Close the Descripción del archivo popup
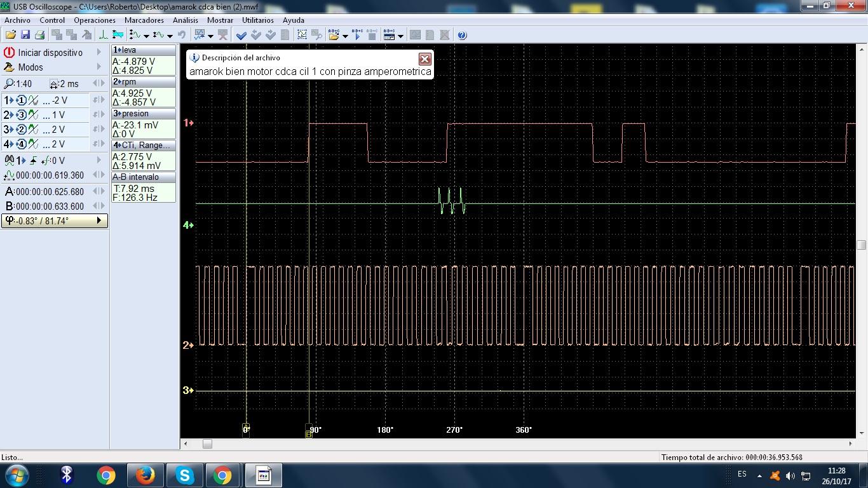 pos(425,59)
